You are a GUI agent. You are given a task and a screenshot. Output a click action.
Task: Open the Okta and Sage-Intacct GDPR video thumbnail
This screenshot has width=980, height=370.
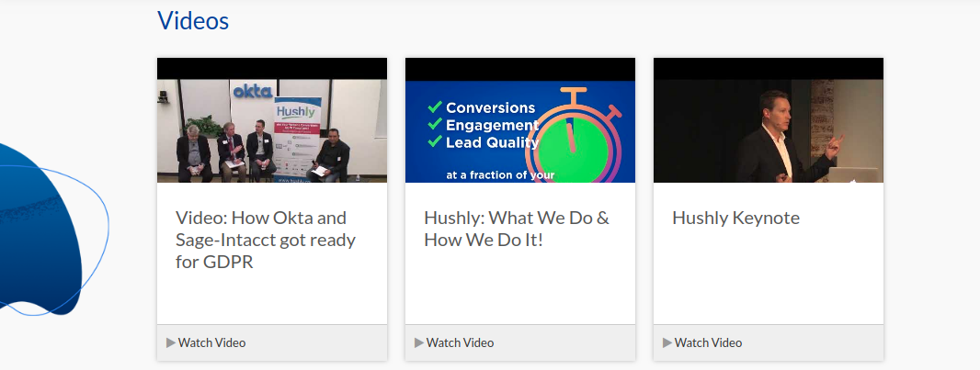click(272, 119)
